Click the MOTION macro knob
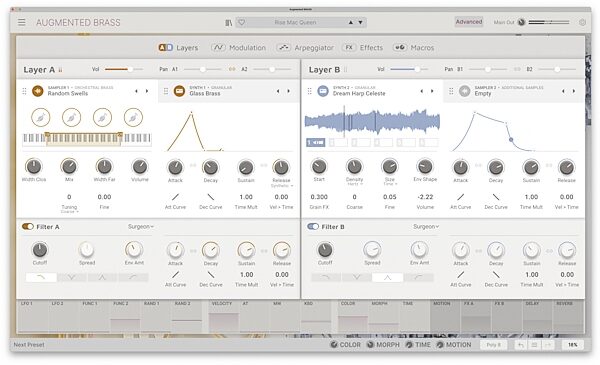Image resolution: width=600 pixels, height=365 pixels. pyautogui.click(x=440, y=345)
